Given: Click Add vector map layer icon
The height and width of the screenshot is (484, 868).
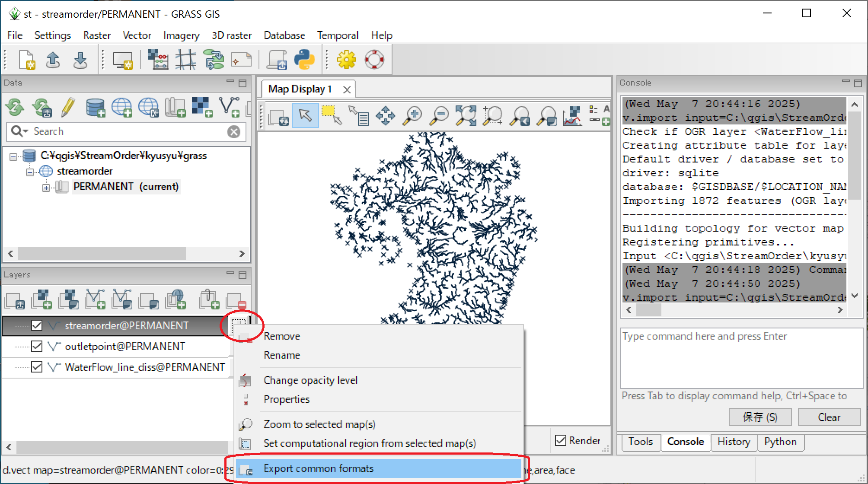Looking at the screenshot, I should pos(96,299).
